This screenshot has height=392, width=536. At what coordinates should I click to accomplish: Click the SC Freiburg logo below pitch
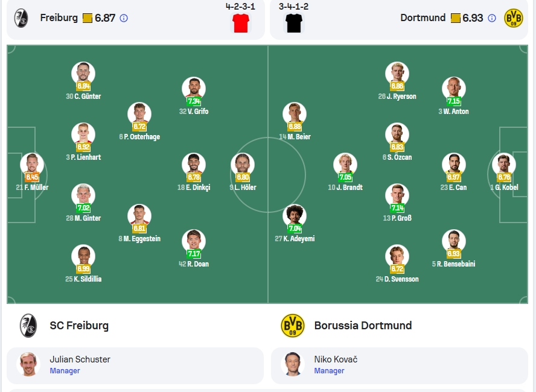(28, 326)
